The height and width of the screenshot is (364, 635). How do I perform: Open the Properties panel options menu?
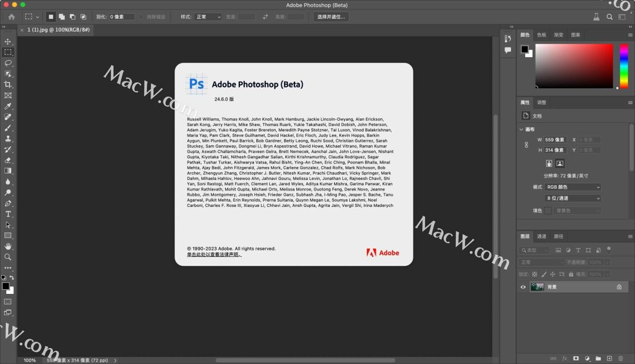coord(630,102)
